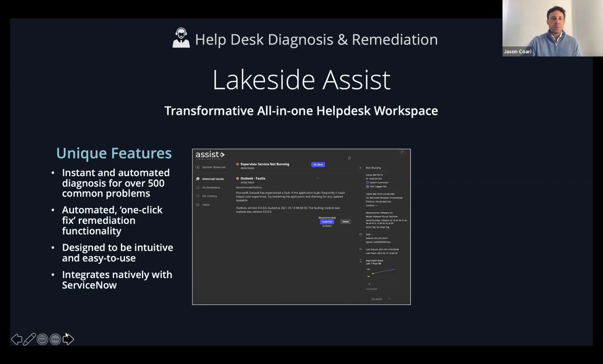This screenshot has height=364, width=603.
Task: Collapse the Outlook - Faults section chevron
Action: [318, 179]
